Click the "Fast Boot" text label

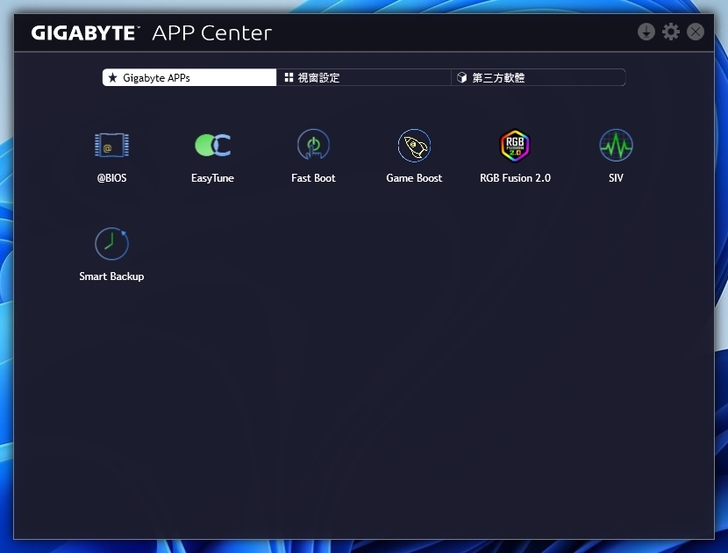click(313, 178)
